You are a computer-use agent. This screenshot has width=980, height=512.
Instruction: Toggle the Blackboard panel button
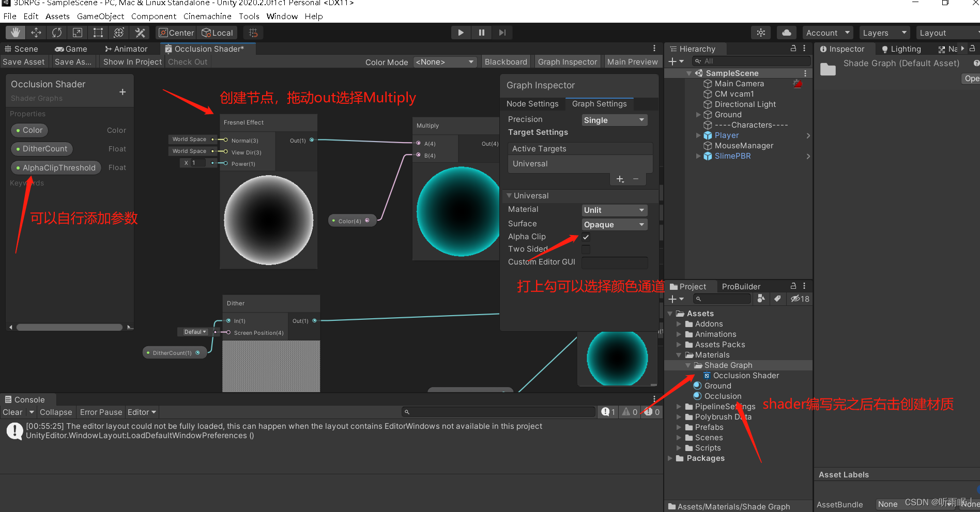pos(506,62)
